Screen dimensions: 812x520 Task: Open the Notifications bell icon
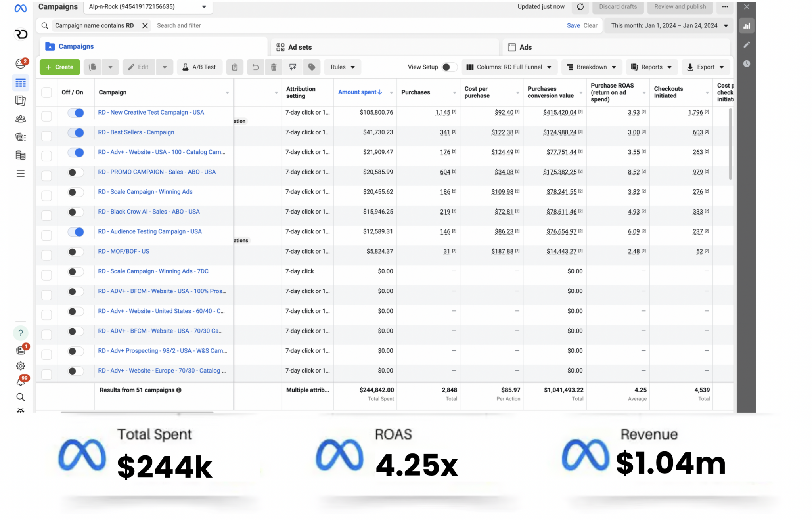click(21, 382)
